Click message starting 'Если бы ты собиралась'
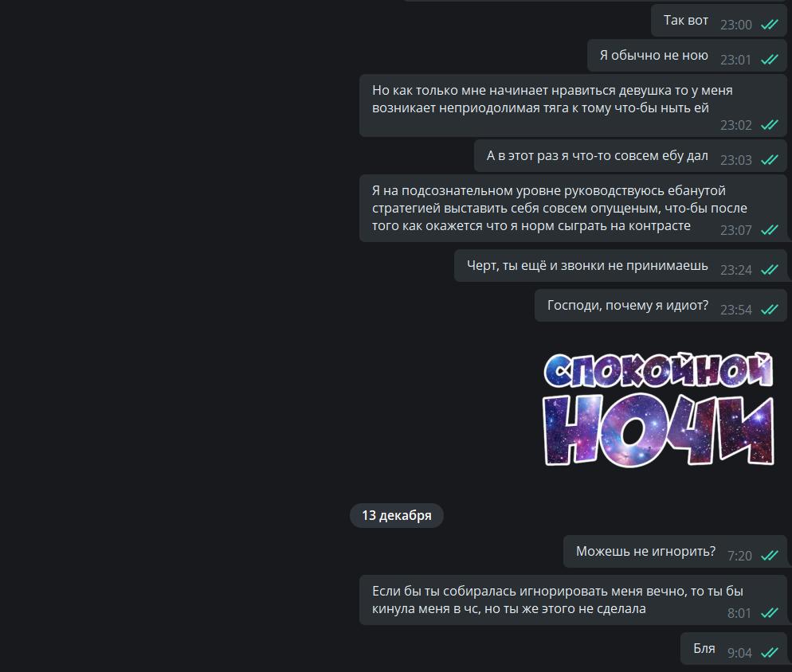 [573, 600]
